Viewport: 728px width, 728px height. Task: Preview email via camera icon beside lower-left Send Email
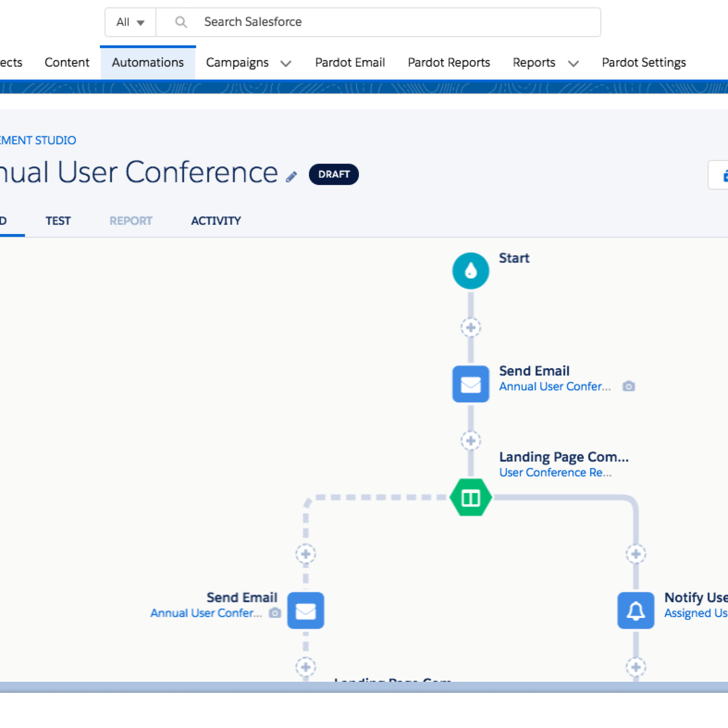tap(275, 613)
